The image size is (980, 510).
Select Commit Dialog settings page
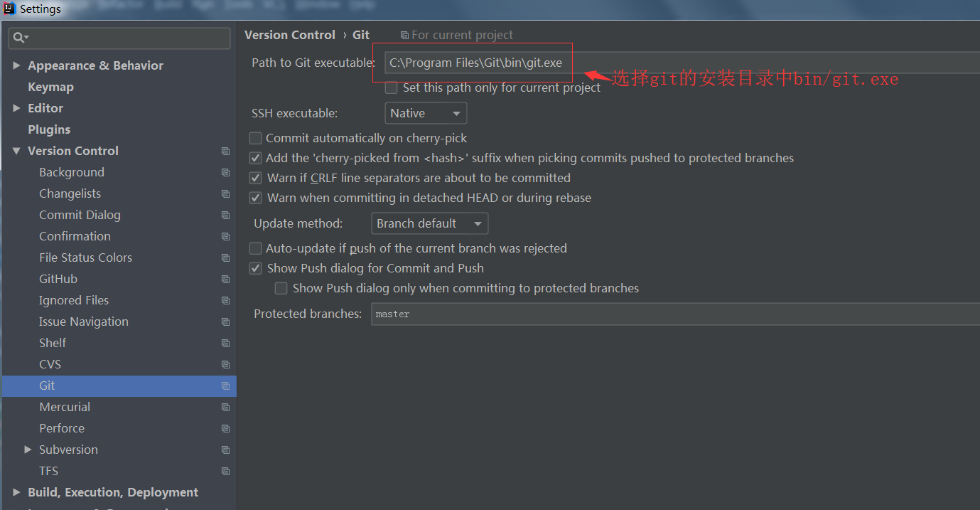click(80, 215)
